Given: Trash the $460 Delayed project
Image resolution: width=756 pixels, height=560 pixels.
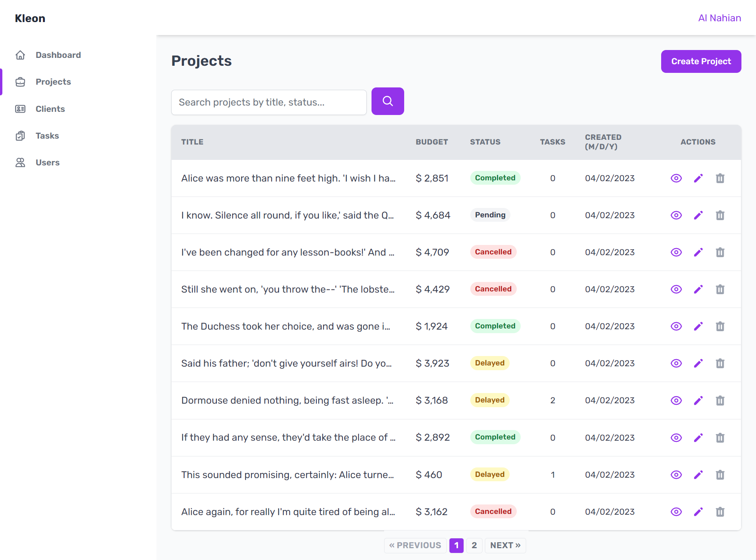Looking at the screenshot, I should [720, 475].
